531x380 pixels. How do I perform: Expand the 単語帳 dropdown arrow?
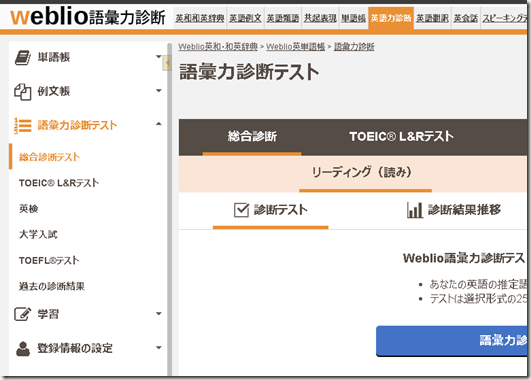click(x=158, y=57)
